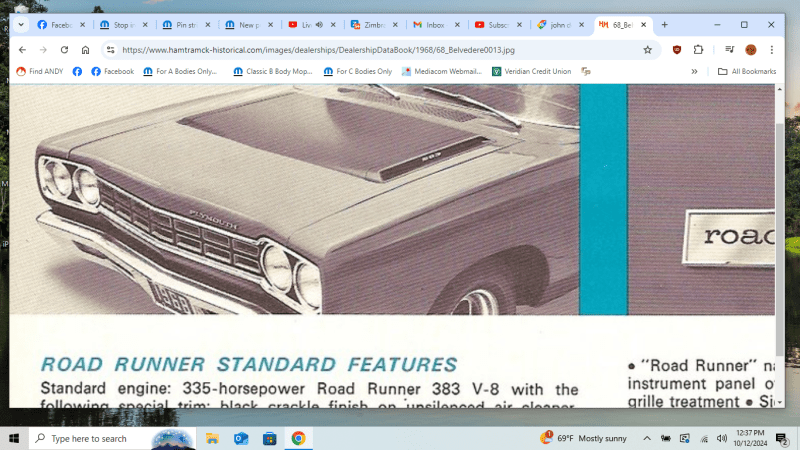Screen dimensions: 800x450
Task: Open Veridian Credit Union bookmark
Action: pyautogui.click(x=531, y=71)
